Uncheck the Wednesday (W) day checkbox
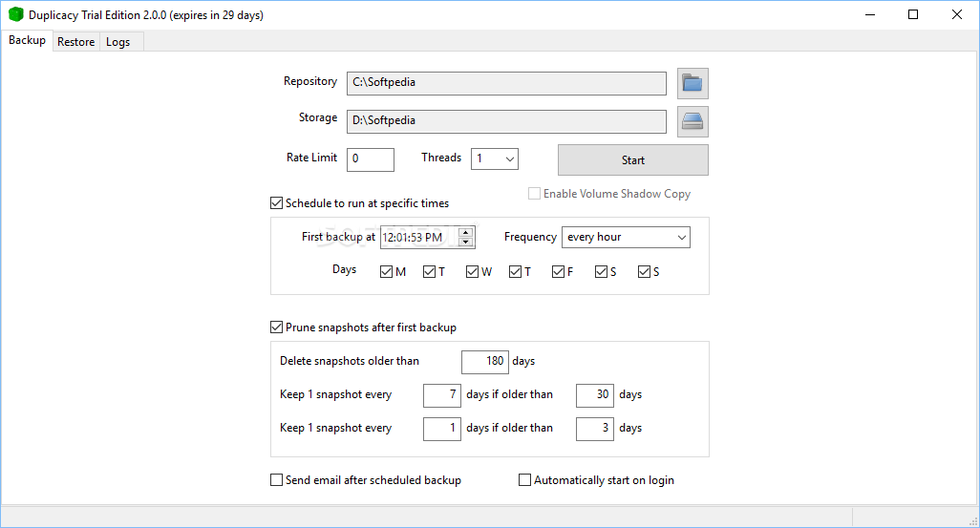The image size is (980, 528). (x=472, y=272)
